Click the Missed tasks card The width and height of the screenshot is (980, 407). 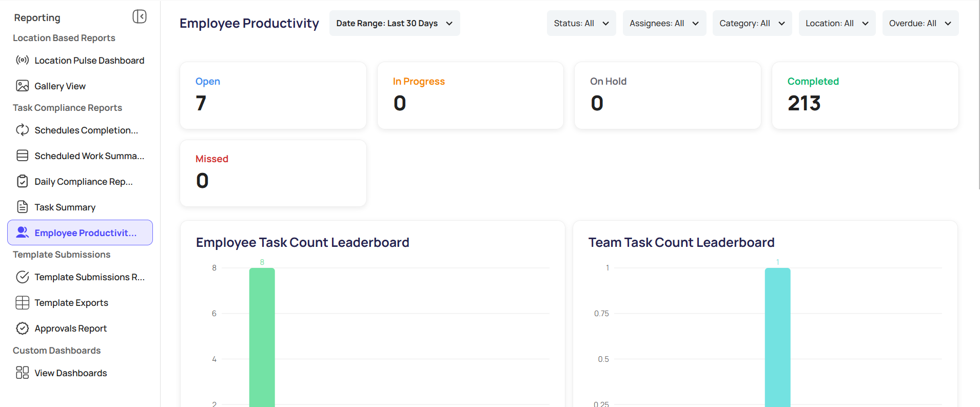click(x=273, y=173)
